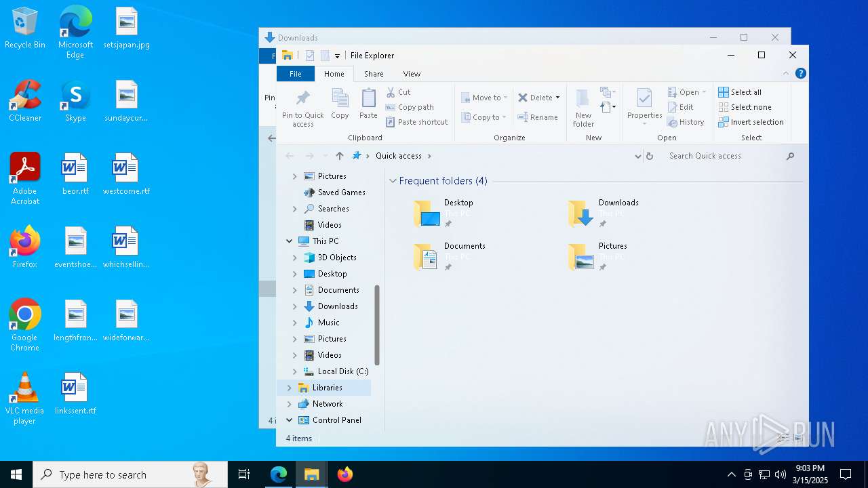Select Control Panel in navigation pane
This screenshot has width=868, height=488.
pos(336,420)
